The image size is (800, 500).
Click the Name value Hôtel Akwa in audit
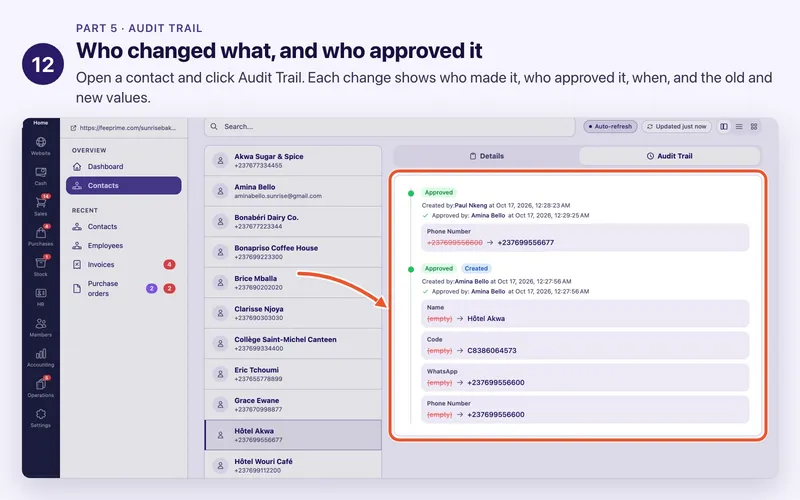[486, 318]
